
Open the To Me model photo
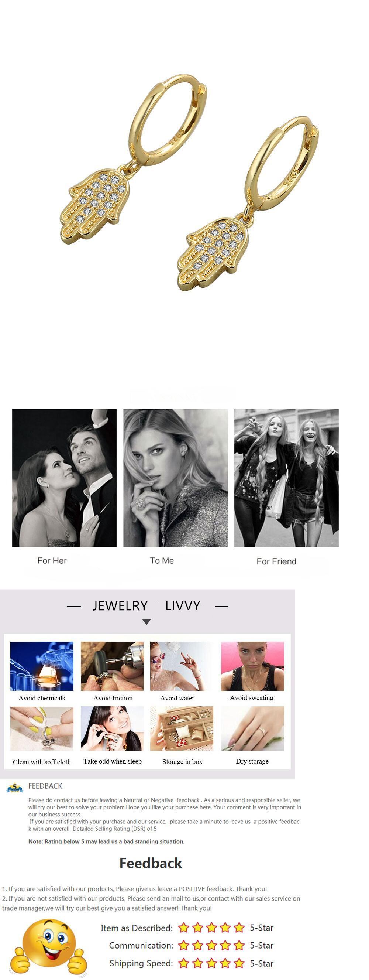176,478
